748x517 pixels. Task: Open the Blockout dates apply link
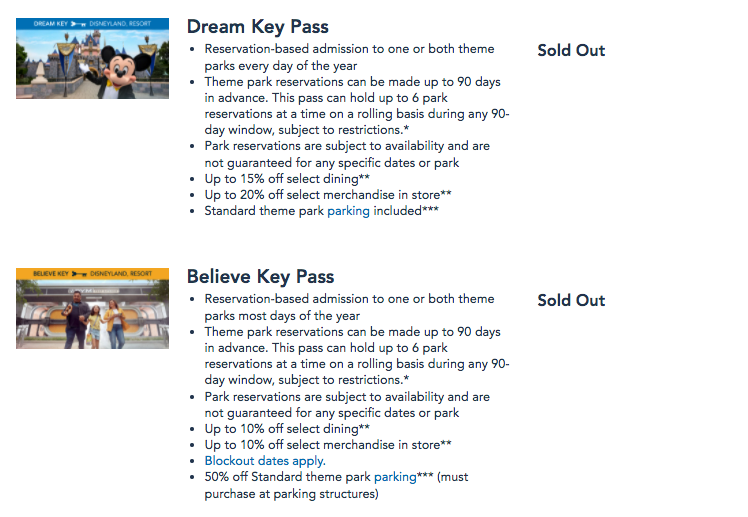[265, 461]
